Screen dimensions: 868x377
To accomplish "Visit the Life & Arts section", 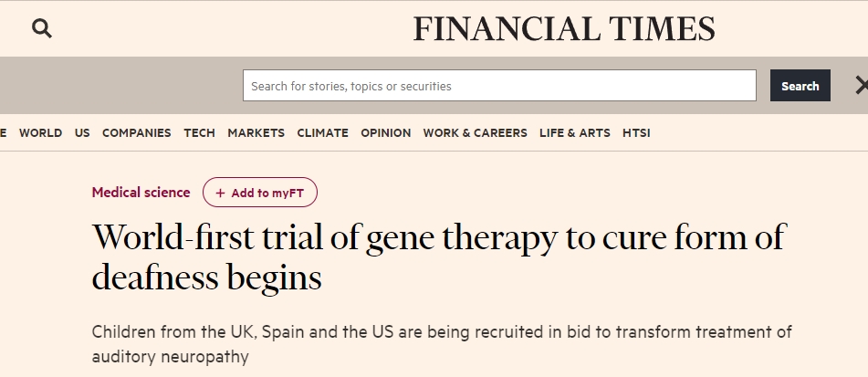I will [x=574, y=132].
